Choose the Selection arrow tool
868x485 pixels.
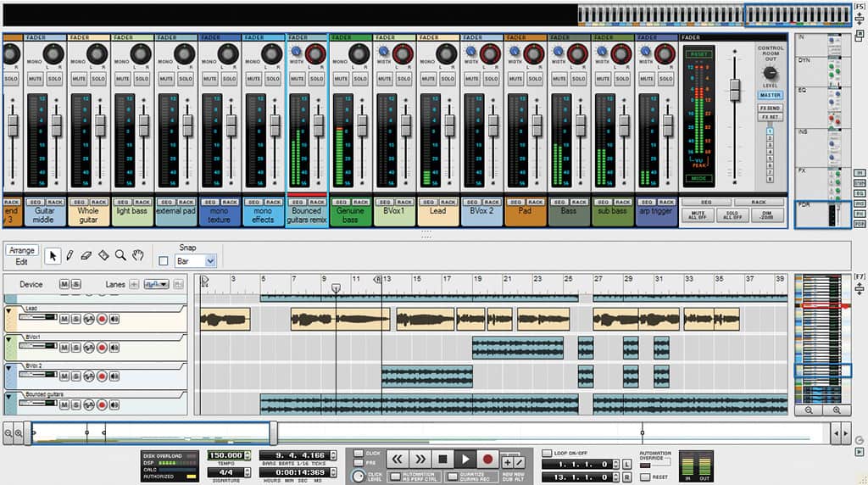pyautogui.click(x=53, y=255)
